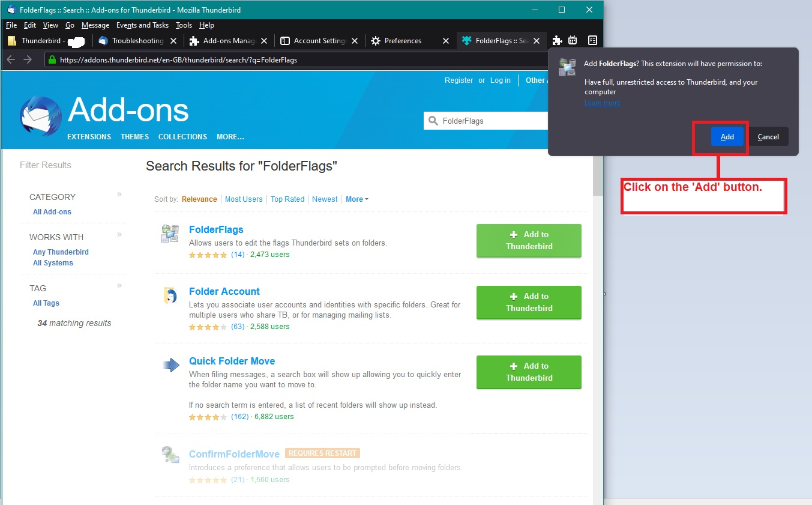Screen dimensions: 812x505
Task: Select the Any Thunderbird filter
Action: click(x=61, y=252)
